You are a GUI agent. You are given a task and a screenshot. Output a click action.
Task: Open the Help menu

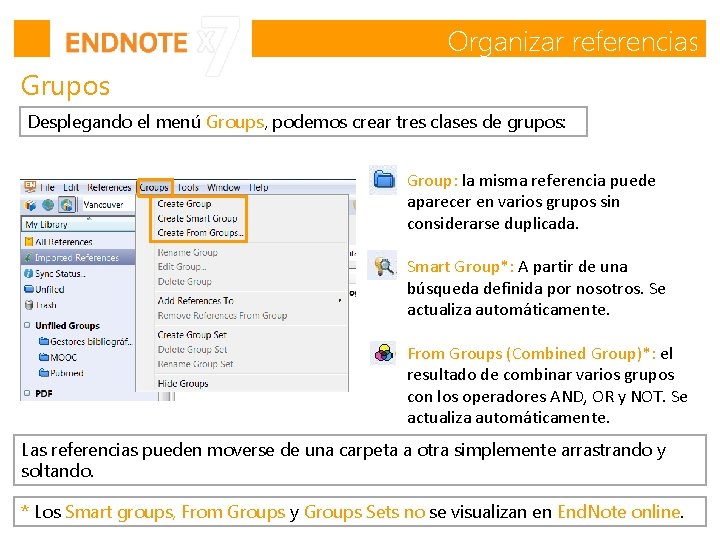click(x=259, y=187)
